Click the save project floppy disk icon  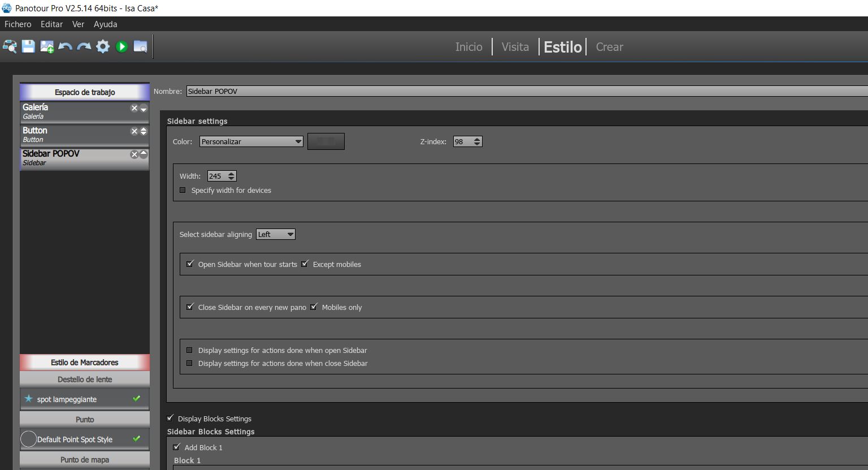(x=28, y=46)
